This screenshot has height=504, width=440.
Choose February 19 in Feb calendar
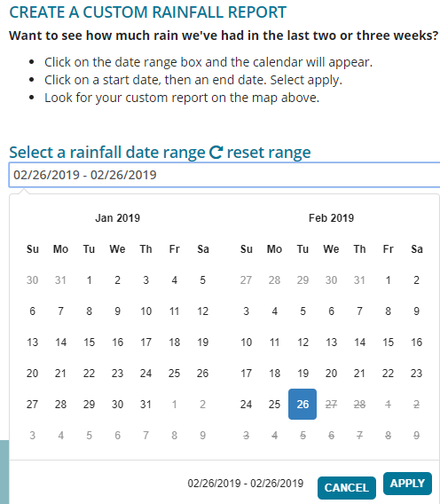pos(302,374)
